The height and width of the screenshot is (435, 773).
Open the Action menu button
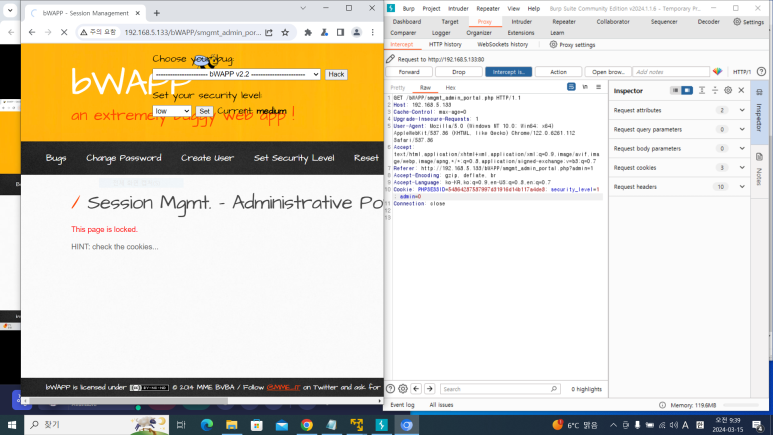[x=559, y=72]
